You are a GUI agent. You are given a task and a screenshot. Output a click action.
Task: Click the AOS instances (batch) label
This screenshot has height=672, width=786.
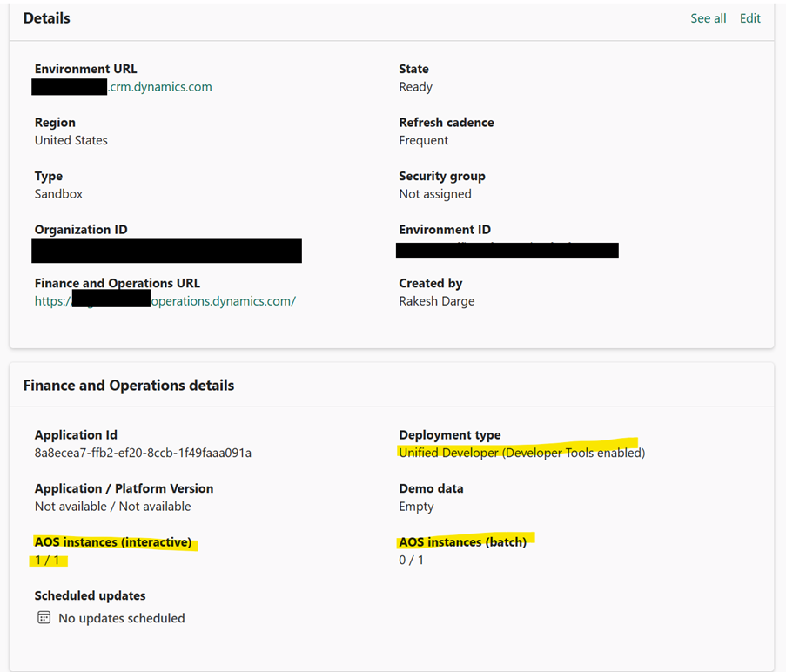(463, 542)
